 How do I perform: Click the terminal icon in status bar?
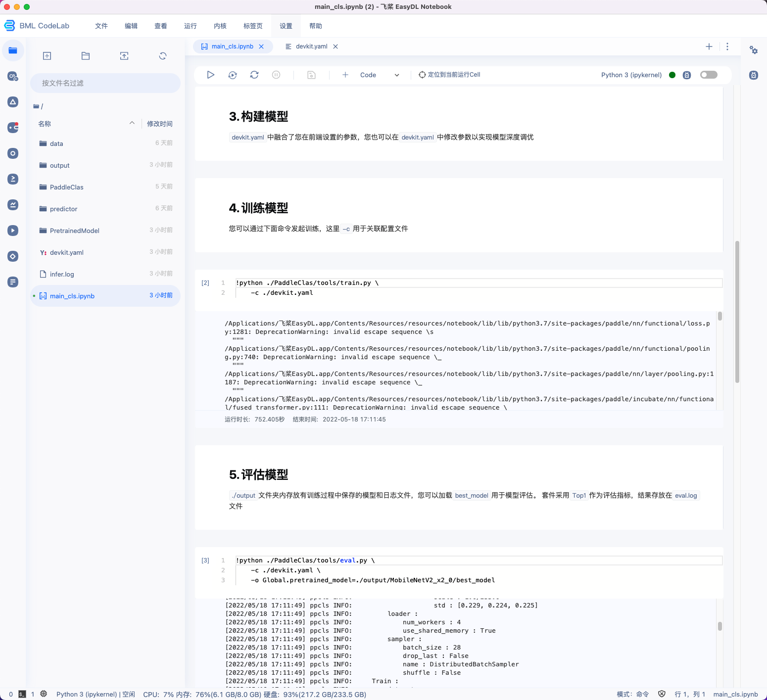tap(22, 694)
